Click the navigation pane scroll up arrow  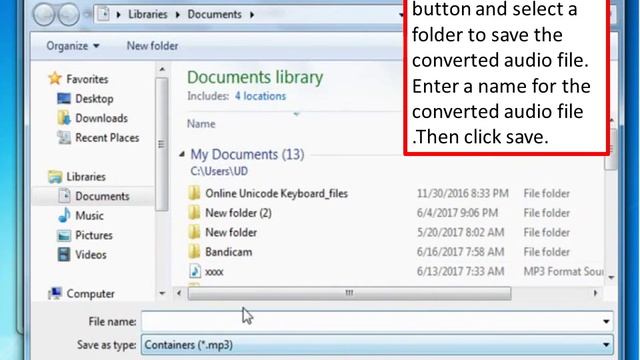162,69
